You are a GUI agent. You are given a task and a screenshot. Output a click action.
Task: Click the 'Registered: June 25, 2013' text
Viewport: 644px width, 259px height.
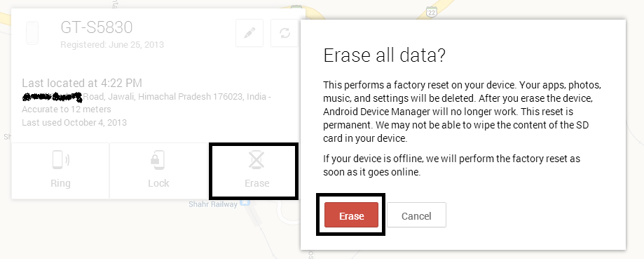[112, 45]
